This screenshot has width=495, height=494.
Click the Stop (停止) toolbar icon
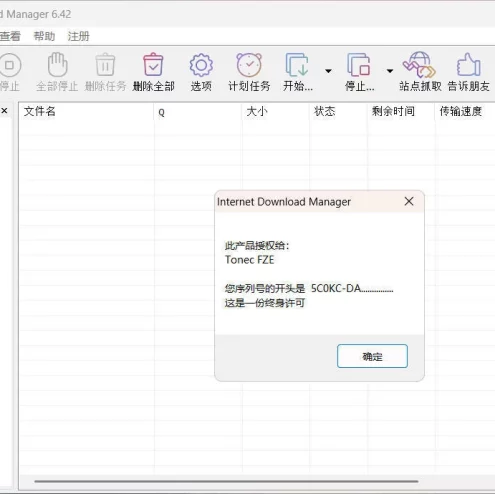click(x=9, y=65)
